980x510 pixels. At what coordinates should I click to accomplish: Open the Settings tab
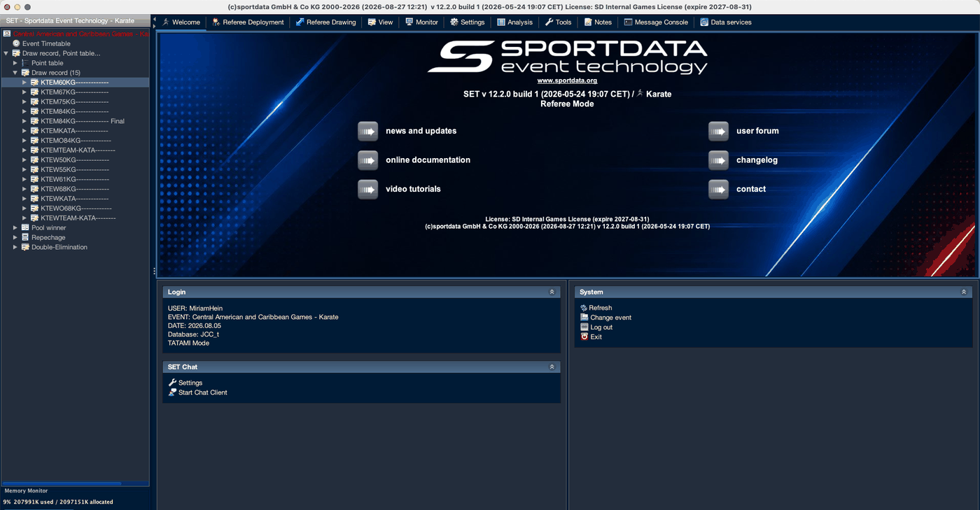click(467, 22)
